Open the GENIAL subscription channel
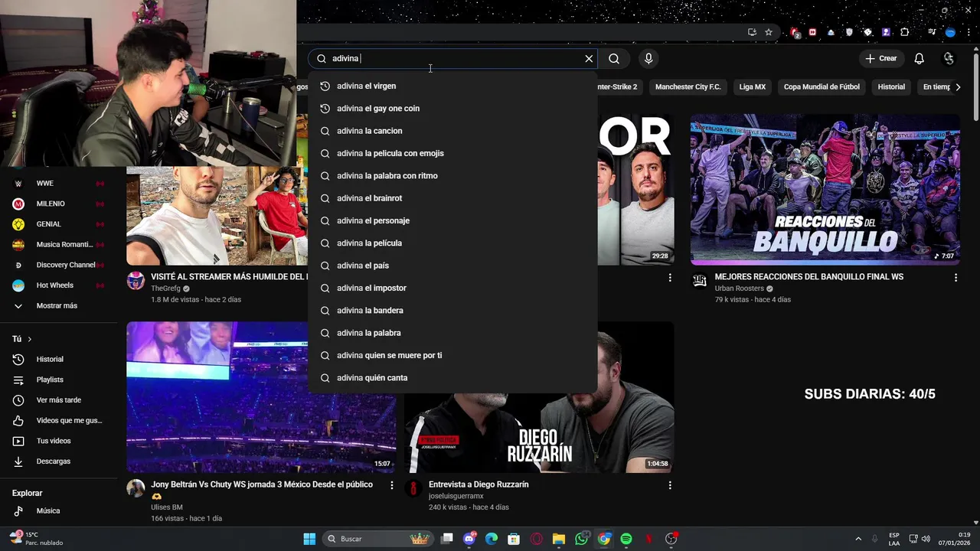This screenshot has width=980, height=551. [59, 224]
